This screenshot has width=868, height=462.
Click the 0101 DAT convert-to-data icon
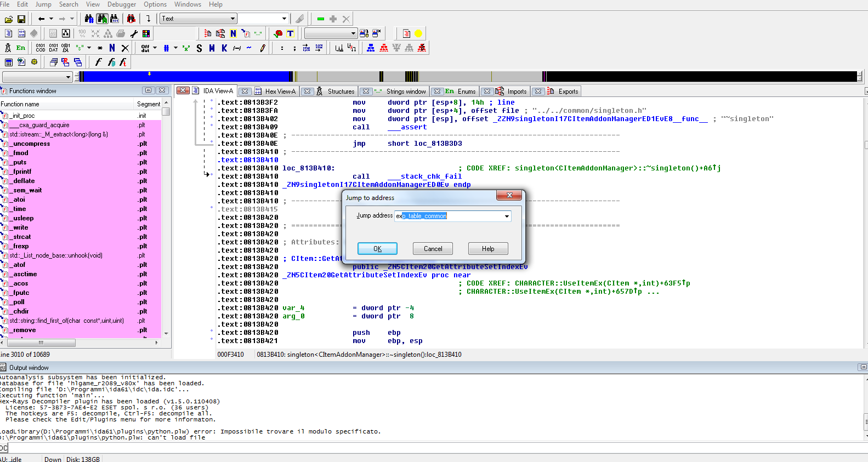[53, 48]
